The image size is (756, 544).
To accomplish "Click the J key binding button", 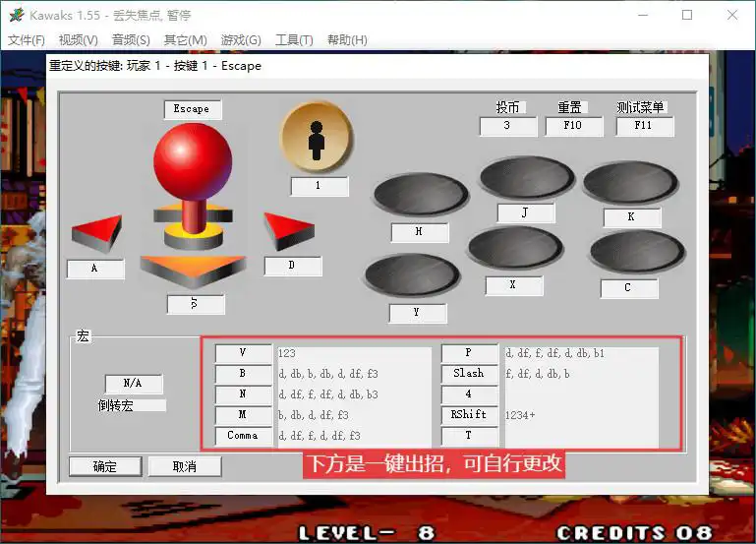I will tap(526, 213).
